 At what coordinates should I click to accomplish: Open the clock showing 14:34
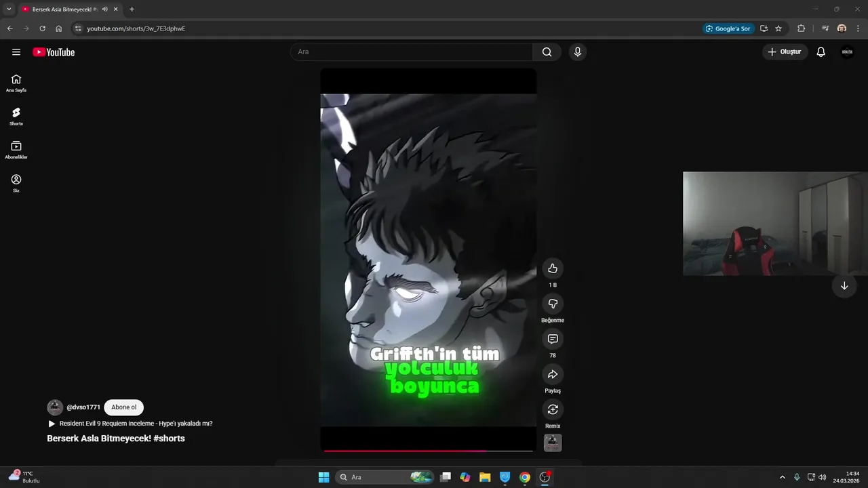pos(846,477)
